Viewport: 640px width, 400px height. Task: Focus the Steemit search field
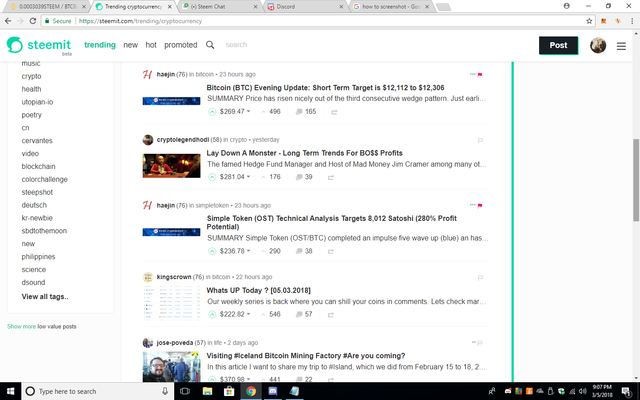(236, 45)
